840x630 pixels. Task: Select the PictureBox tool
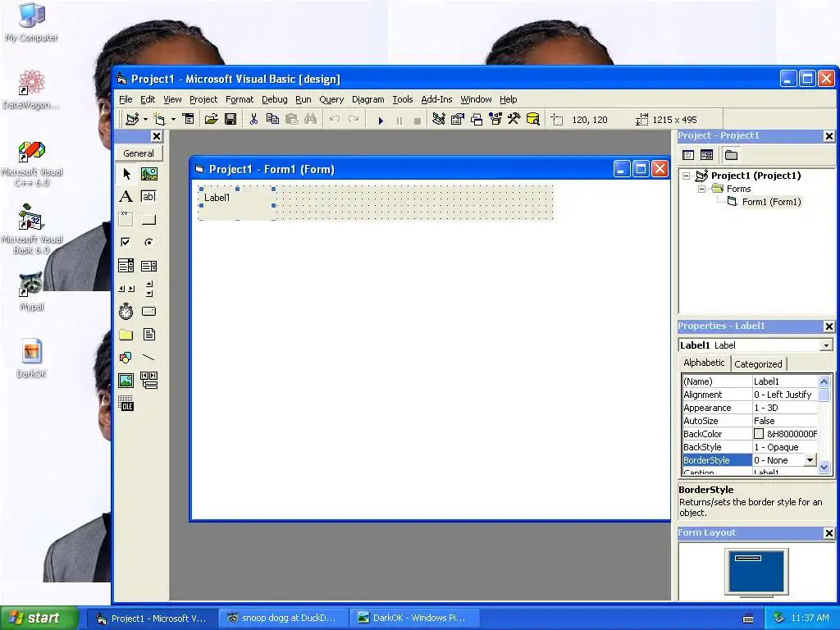149,174
